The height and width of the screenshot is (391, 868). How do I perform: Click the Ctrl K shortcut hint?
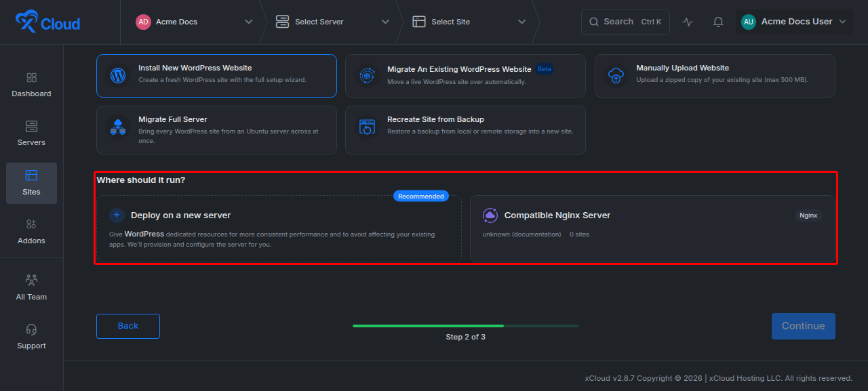[652, 22]
